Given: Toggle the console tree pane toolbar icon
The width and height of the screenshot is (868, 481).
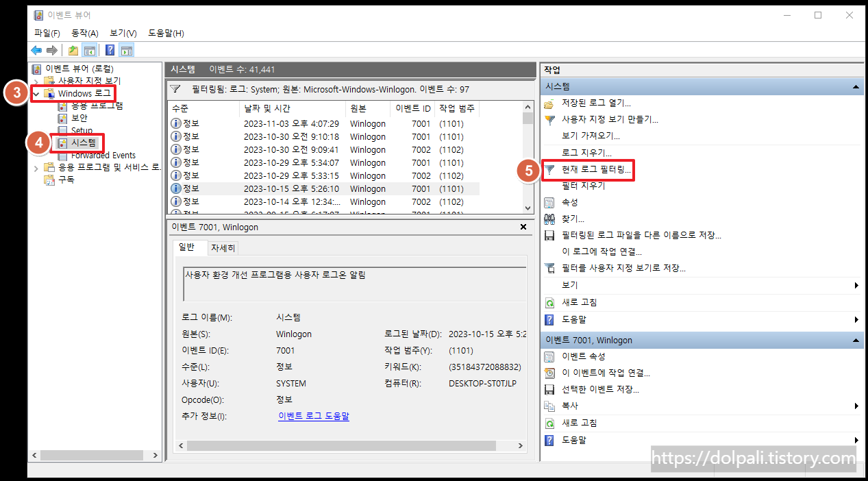Looking at the screenshot, I should (90, 49).
